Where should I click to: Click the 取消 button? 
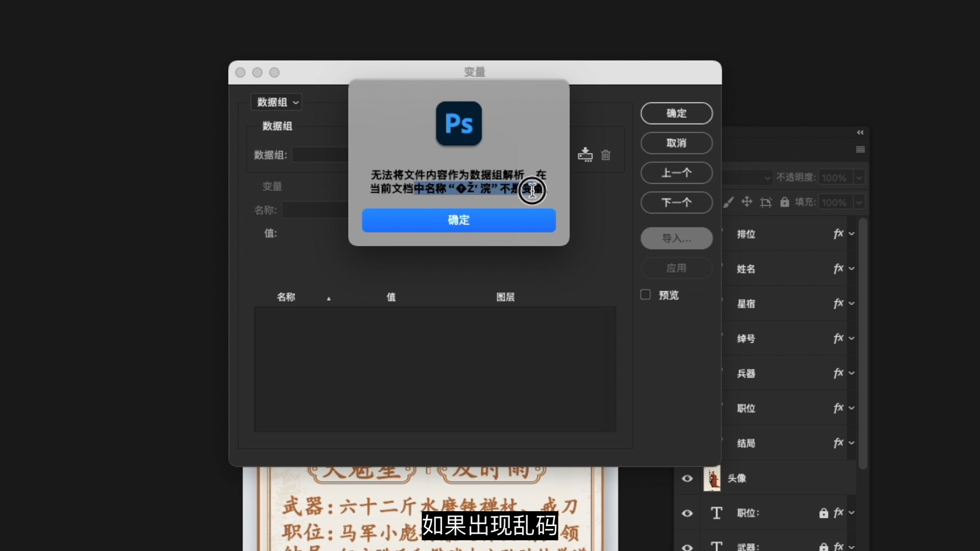676,143
